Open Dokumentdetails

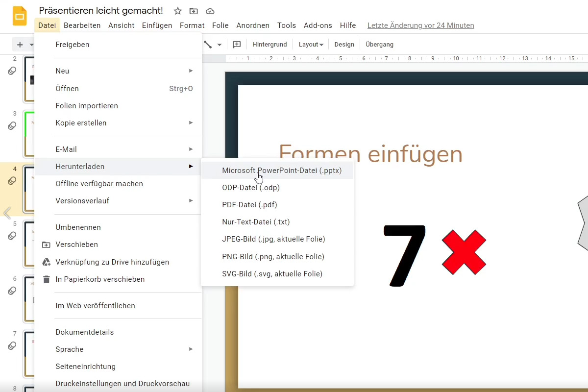coord(118,332)
